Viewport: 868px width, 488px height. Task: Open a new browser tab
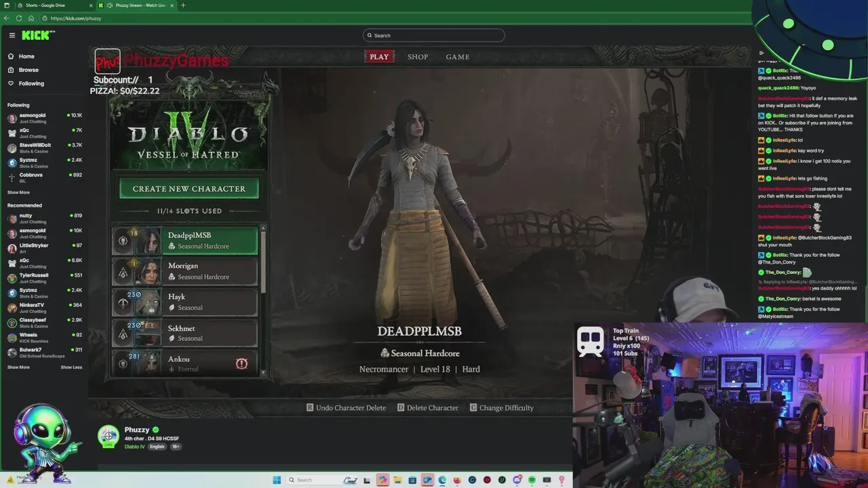pyautogui.click(x=182, y=5)
